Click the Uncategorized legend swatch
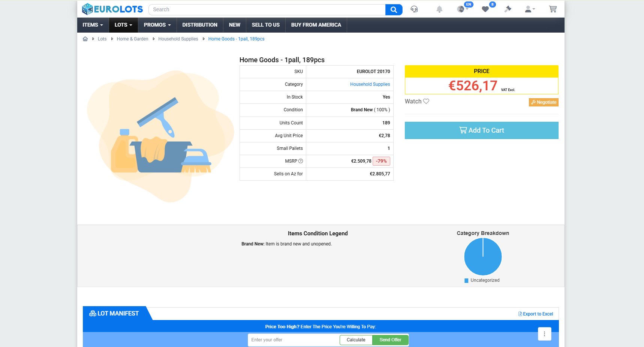 (x=466, y=281)
